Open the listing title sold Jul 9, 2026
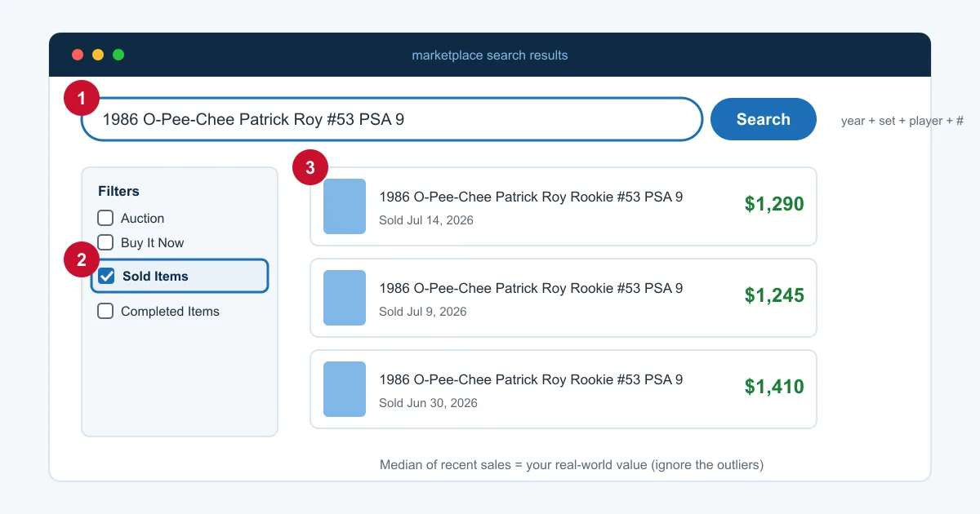Image resolution: width=980 pixels, height=514 pixels. [531, 288]
